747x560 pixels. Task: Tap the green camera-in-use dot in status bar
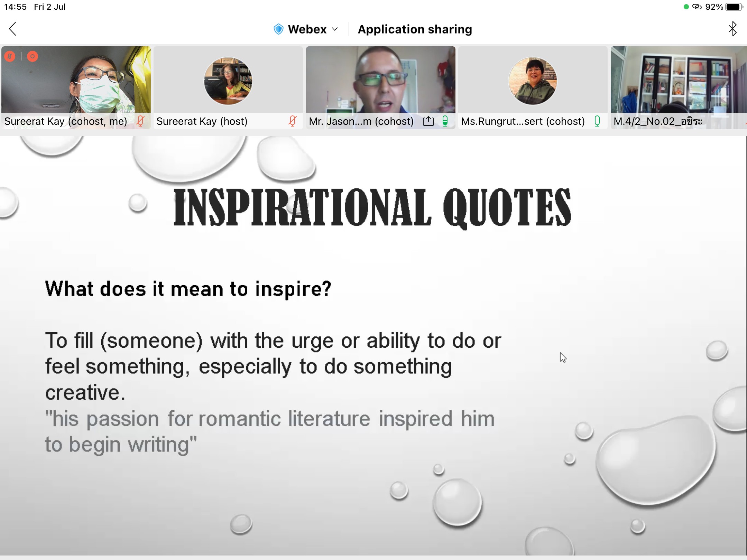pyautogui.click(x=686, y=7)
